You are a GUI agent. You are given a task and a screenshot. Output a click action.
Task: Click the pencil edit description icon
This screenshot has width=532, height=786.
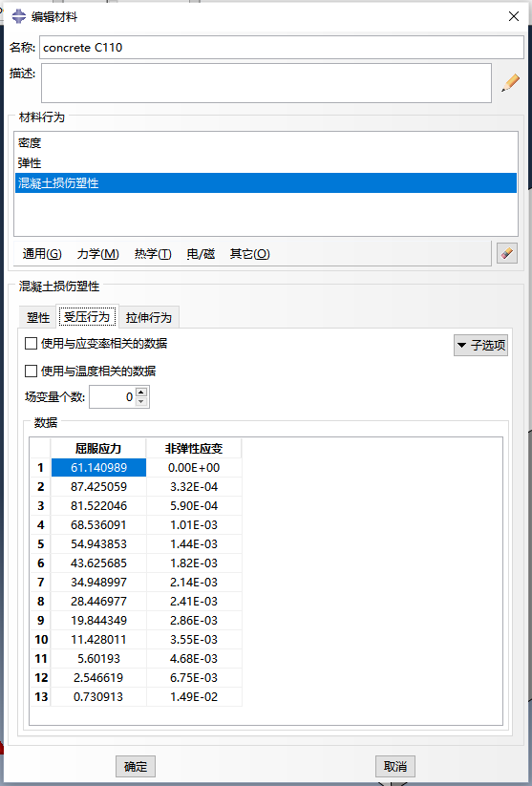click(510, 83)
